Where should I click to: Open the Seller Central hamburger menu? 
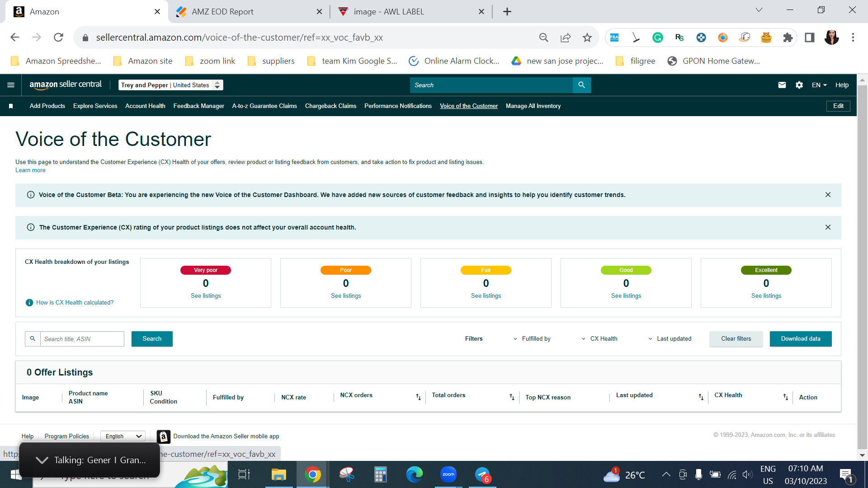(x=11, y=85)
